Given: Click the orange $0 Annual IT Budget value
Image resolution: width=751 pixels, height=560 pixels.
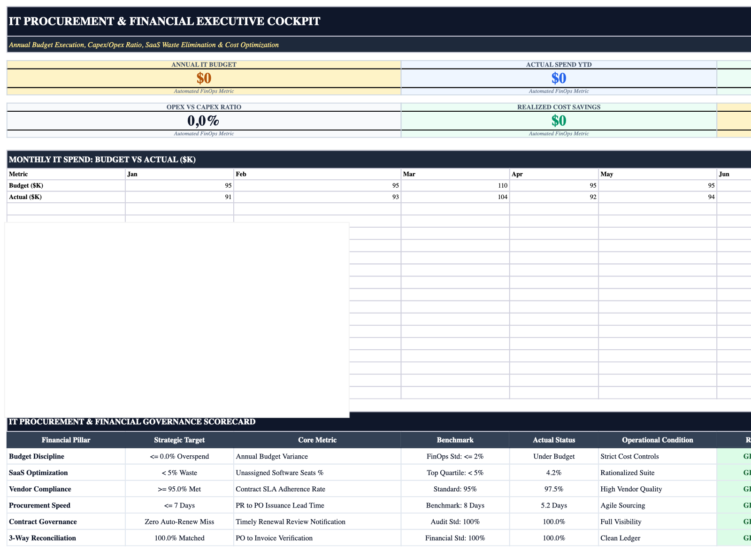Looking at the screenshot, I should [204, 78].
